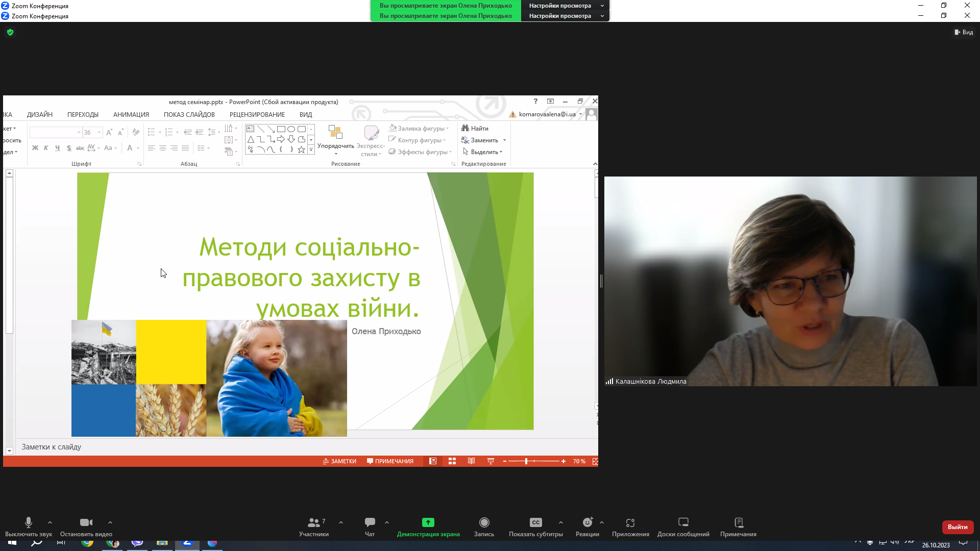
Task: Expand the reactions options arrow
Action: point(602,522)
